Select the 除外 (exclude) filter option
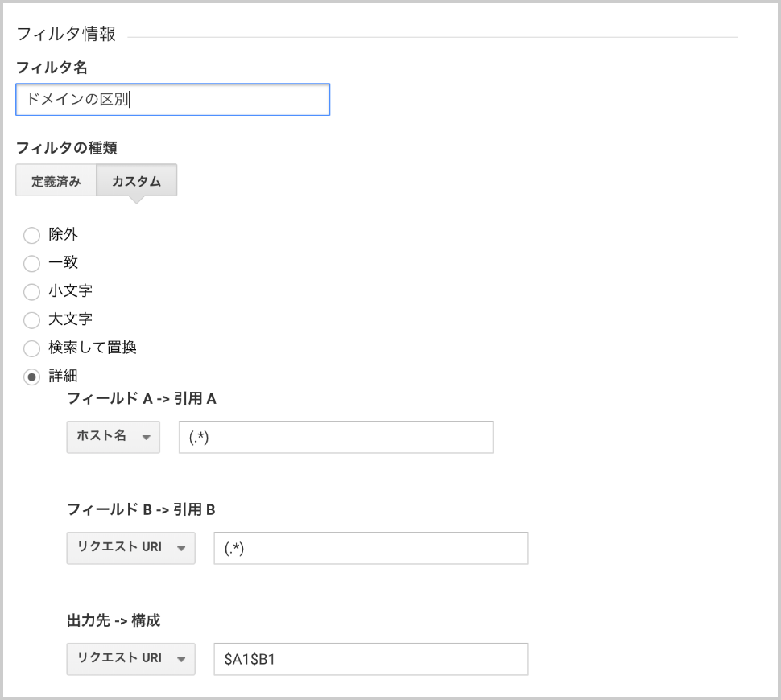Screen dimensions: 781x700 (31, 235)
